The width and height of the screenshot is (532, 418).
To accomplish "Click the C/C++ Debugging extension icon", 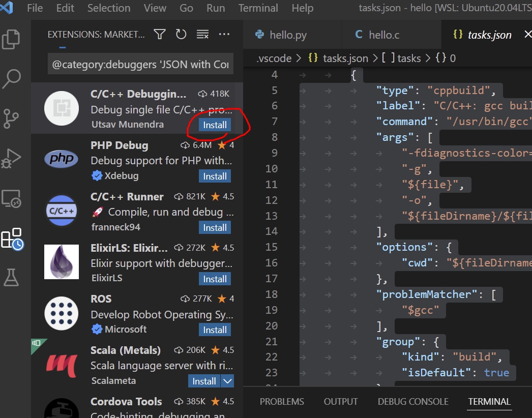I will 62,108.
